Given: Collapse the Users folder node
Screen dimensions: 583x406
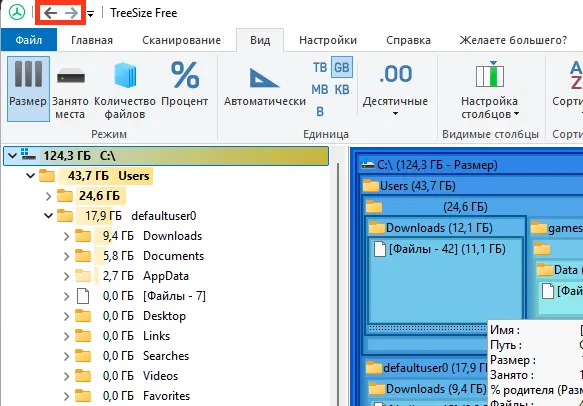Looking at the screenshot, I should pos(30,175).
